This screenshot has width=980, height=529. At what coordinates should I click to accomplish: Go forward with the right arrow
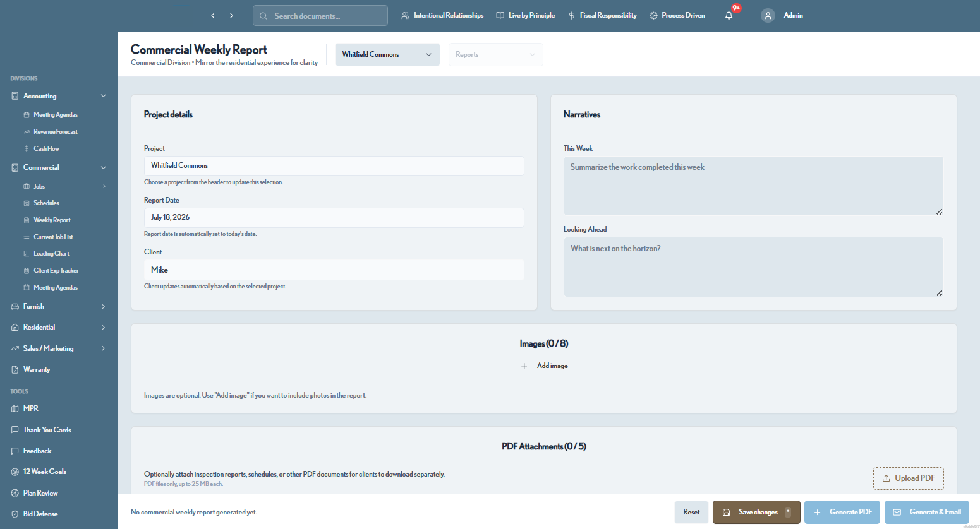[232, 16]
